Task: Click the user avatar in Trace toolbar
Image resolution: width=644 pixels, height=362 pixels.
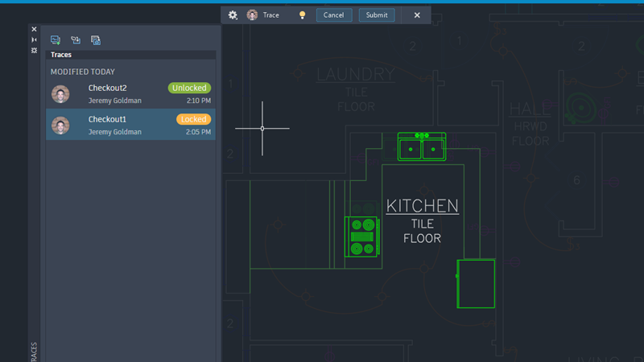Action: [x=253, y=15]
